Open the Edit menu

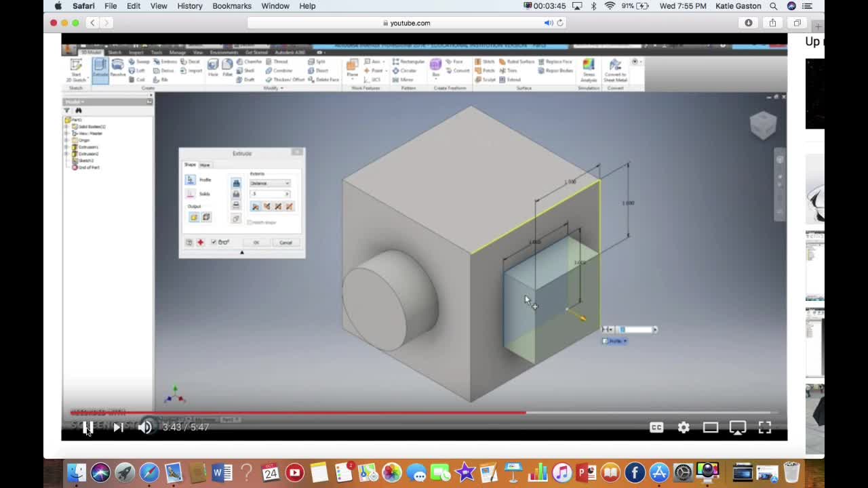point(134,6)
